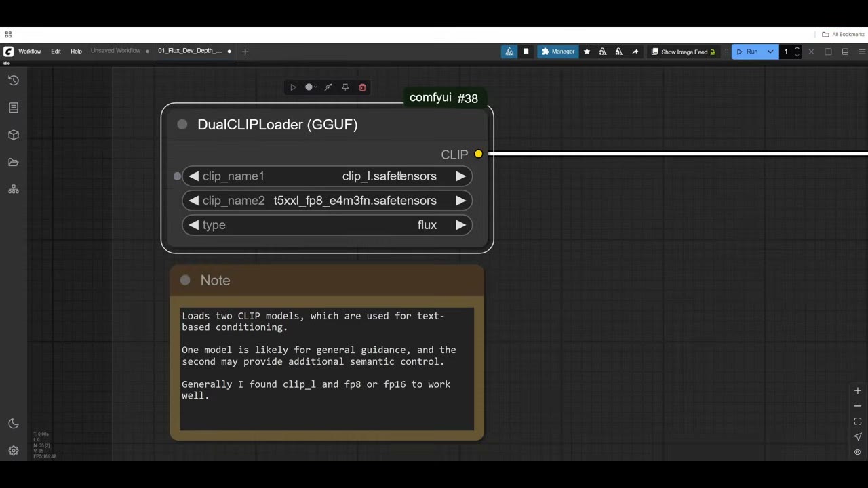Screen dimensions: 868x488
Task: Select the 01_Flux_Dev_Depth tab
Action: pyautogui.click(x=190, y=51)
